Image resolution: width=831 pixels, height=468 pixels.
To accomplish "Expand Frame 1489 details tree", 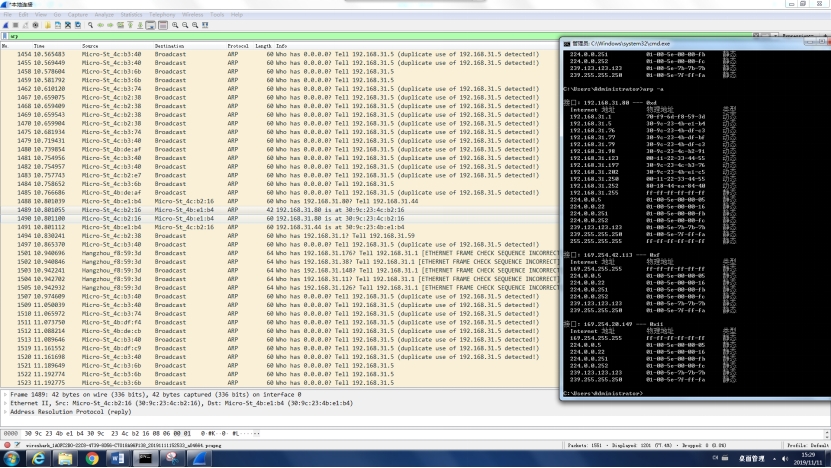I will coord(5,395).
